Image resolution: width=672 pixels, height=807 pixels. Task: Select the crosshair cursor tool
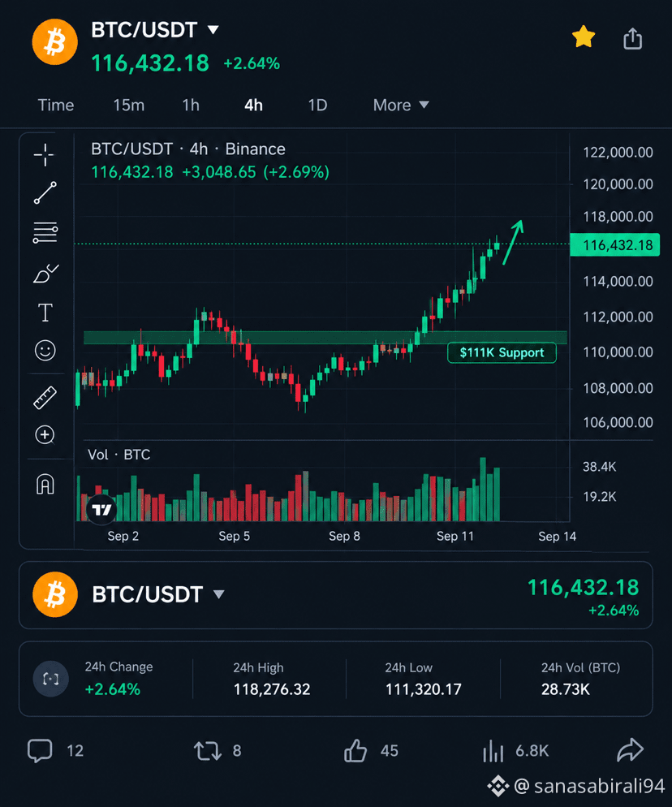(45, 155)
